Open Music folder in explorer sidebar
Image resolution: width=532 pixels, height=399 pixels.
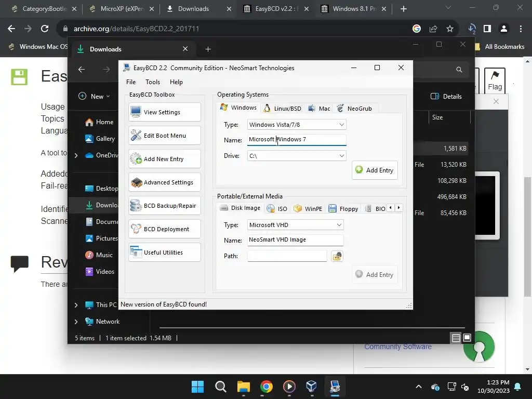tap(99, 255)
